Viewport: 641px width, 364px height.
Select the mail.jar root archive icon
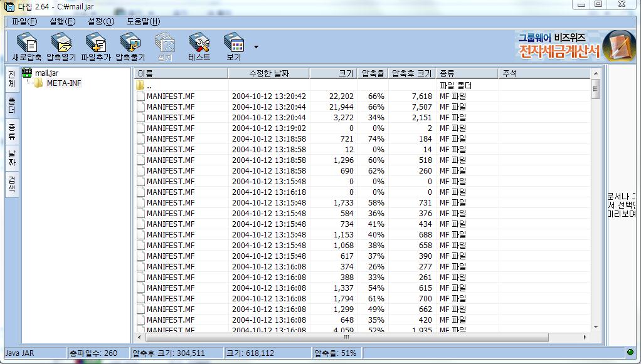(28, 73)
